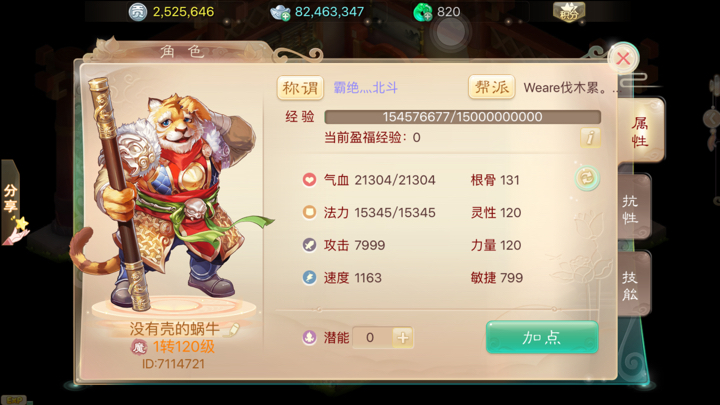The height and width of the screenshot is (405, 720).
Task: Open the 分享 share panel
Action: (x=12, y=204)
